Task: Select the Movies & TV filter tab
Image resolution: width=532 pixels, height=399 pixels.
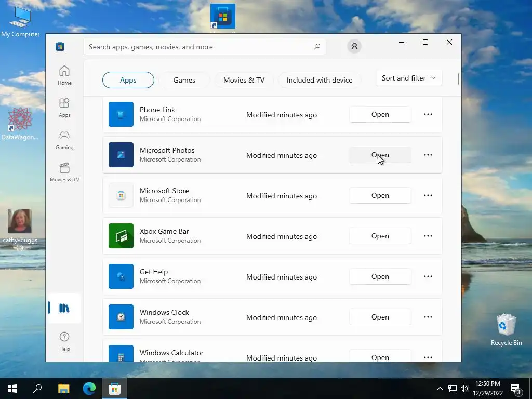Action: pos(244,80)
